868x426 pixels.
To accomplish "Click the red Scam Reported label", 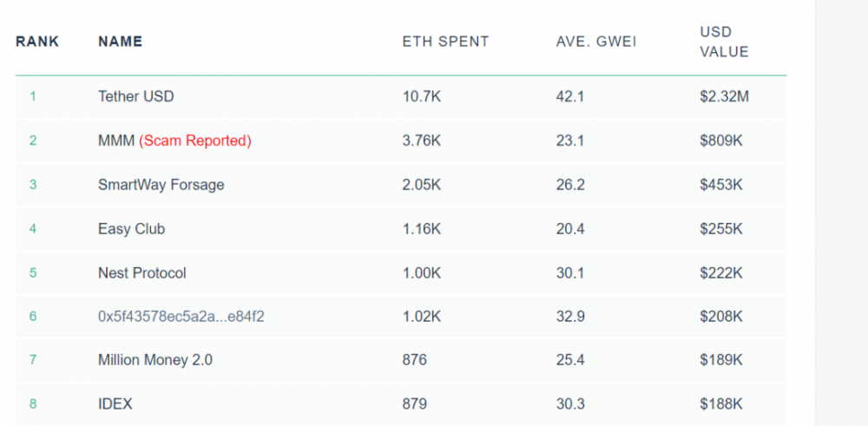I will pos(195,141).
